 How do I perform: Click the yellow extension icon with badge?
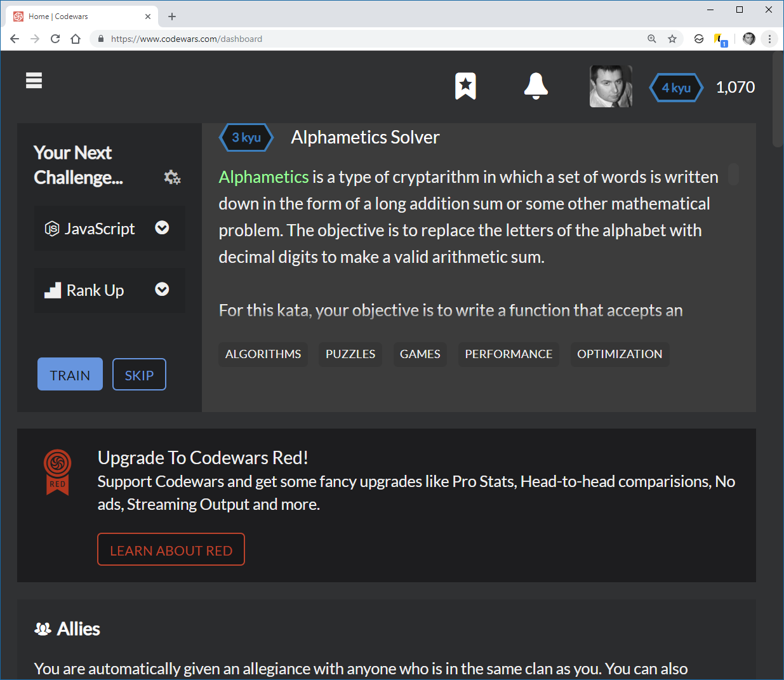(x=721, y=40)
